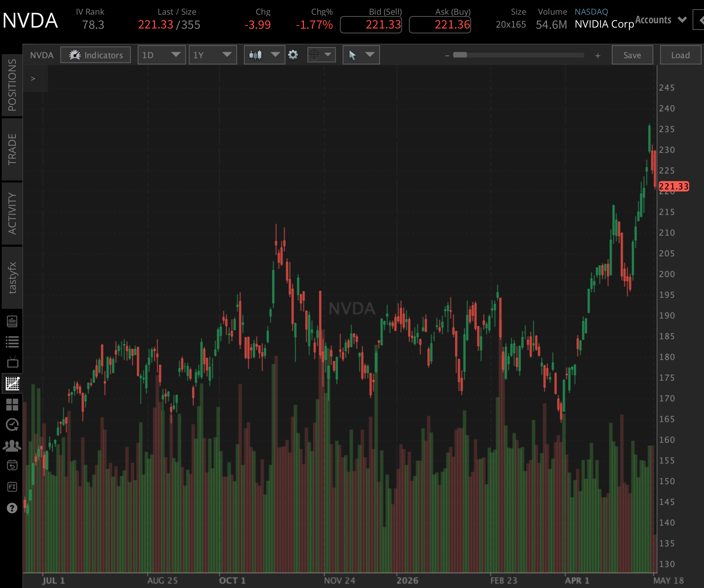The width and height of the screenshot is (704, 588).
Task: Select the chart grid sidebar icon
Action: pos(12,383)
